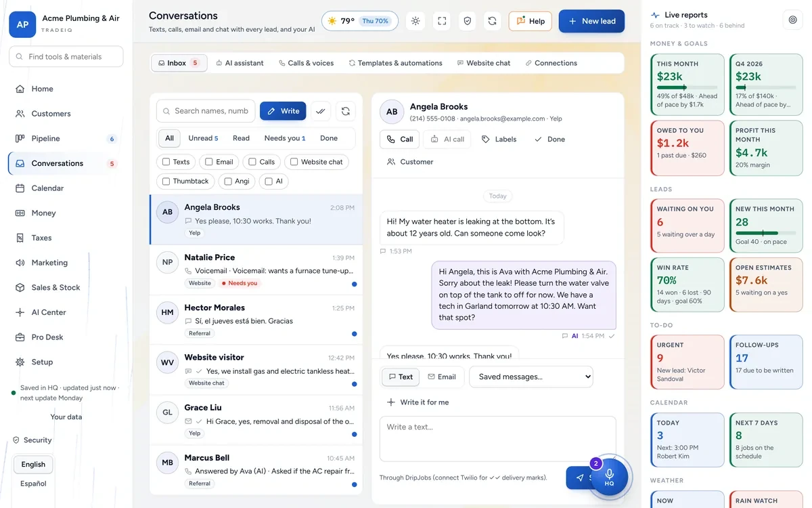Click the shield check icon in header
This screenshot has height=508, width=812.
pos(467,21)
